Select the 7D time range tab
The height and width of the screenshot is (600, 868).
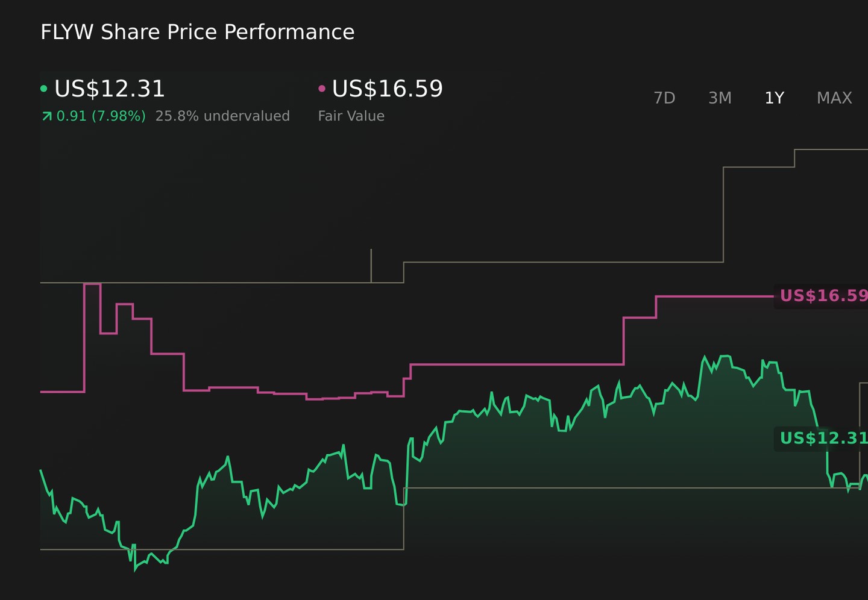click(x=664, y=98)
